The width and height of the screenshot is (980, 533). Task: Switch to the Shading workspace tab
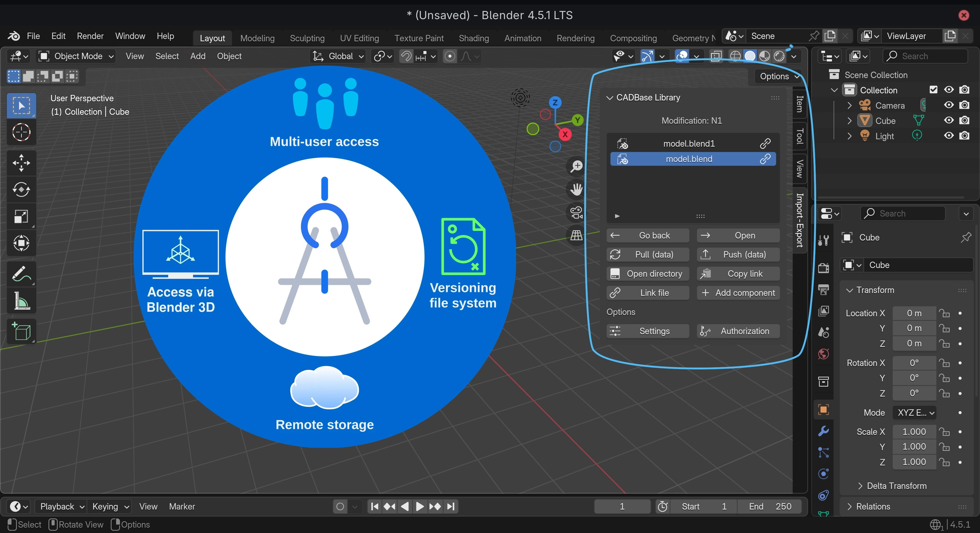click(474, 38)
